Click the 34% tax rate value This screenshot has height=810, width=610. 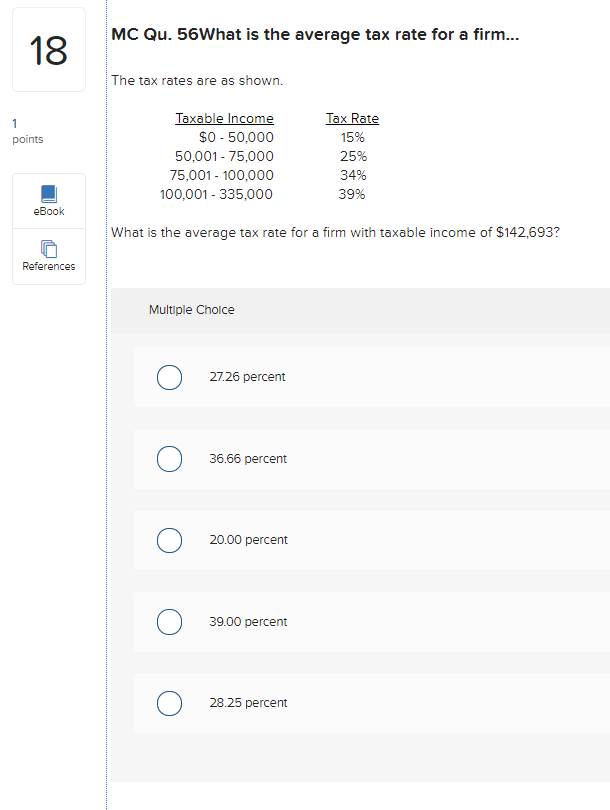click(353, 175)
